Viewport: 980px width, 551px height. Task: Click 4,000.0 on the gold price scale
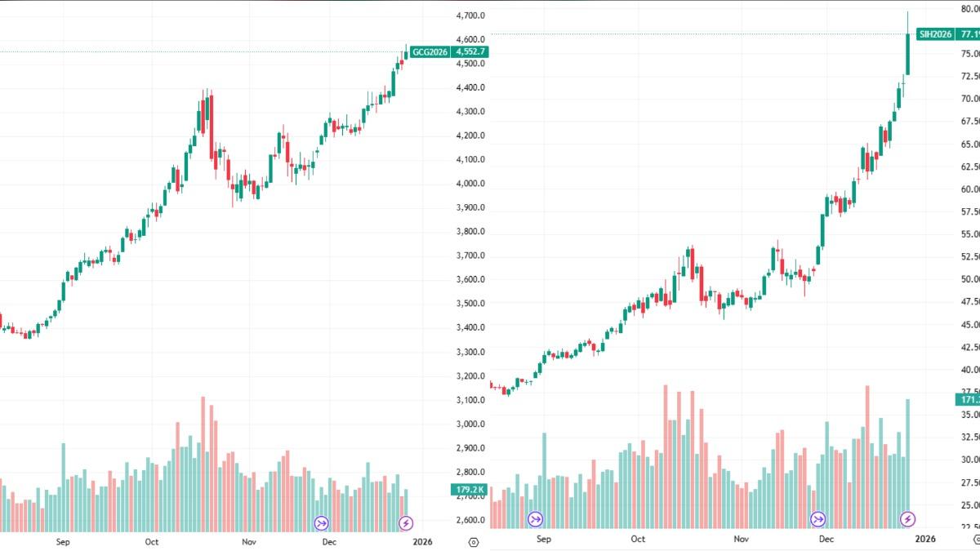coord(470,184)
